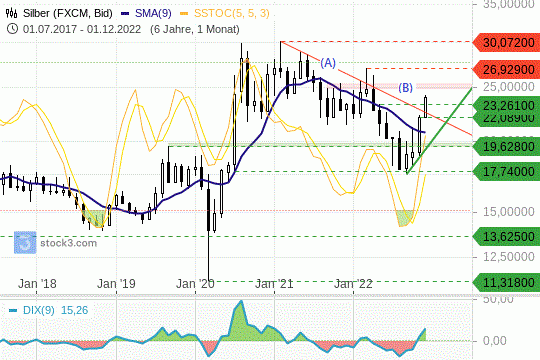Click the dark blue SMA(9) legend marker

(125, 14)
